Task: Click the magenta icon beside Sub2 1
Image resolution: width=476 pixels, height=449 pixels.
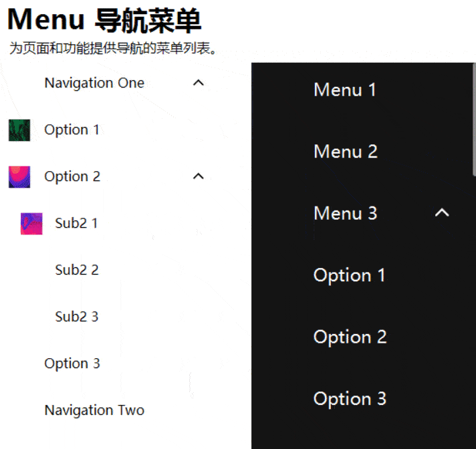Action: [x=31, y=224]
